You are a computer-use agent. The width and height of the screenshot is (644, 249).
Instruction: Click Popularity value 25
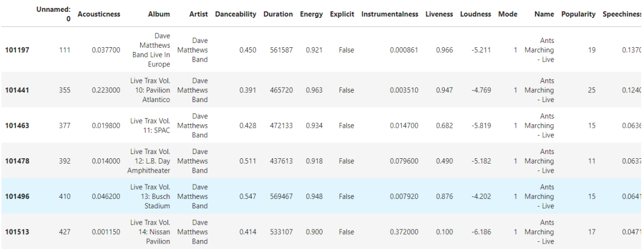pos(592,90)
